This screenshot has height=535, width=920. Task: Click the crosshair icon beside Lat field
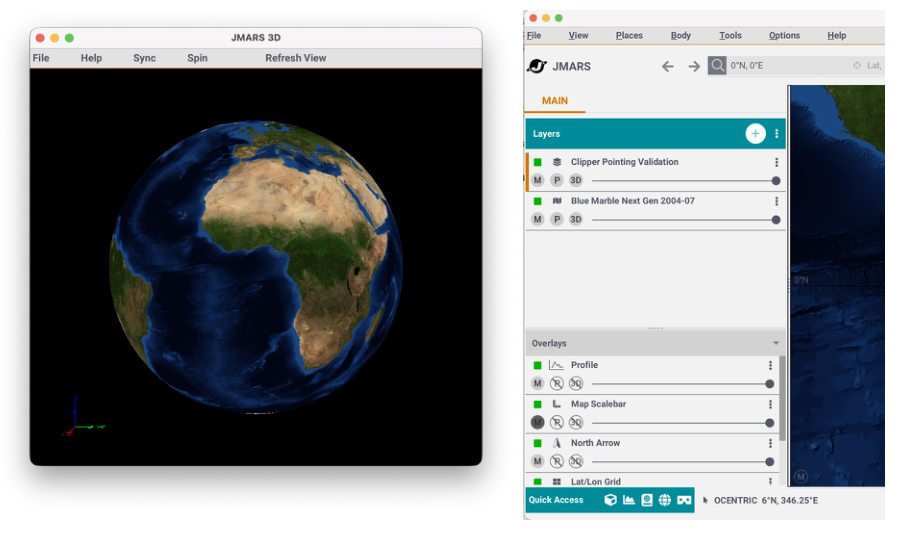(x=857, y=66)
